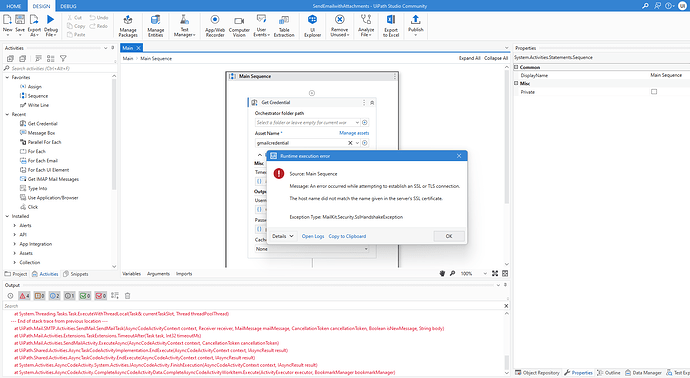
Task: Toggle the red envelope filter showing 0
Action: [101, 296]
